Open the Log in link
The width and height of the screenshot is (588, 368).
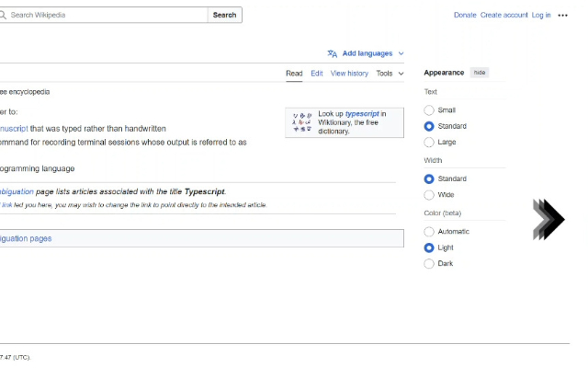click(x=541, y=15)
